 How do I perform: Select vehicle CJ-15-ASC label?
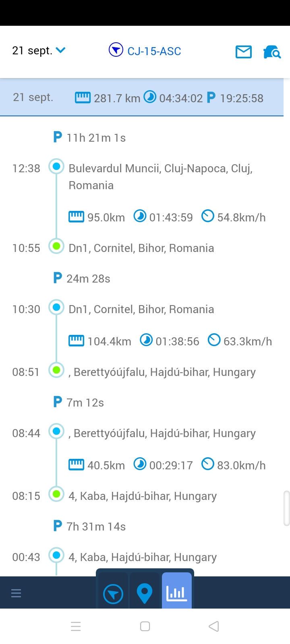click(x=154, y=51)
